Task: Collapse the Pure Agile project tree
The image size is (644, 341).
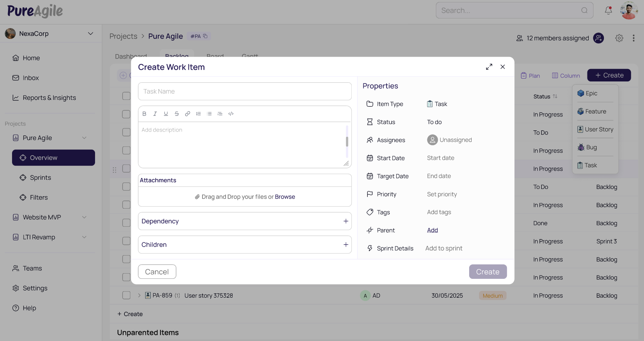Action: pyautogui.click(x=84, y=138)
